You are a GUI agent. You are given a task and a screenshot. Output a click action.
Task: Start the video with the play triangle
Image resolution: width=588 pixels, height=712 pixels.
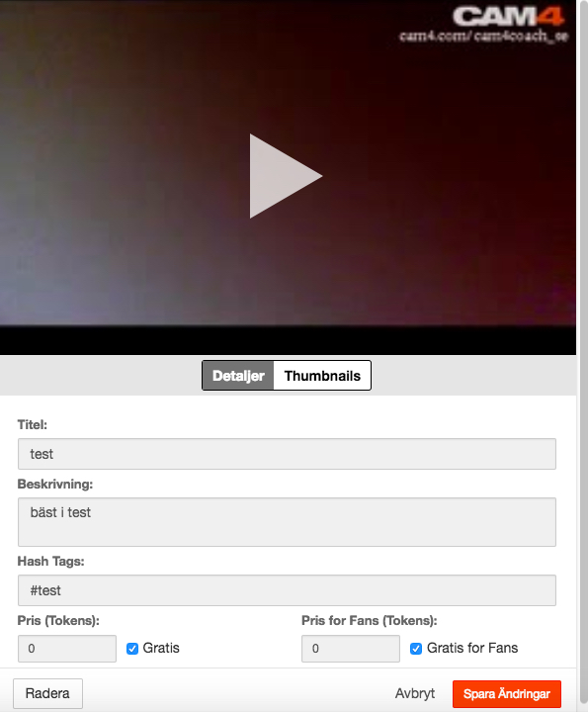pos(286,176)
